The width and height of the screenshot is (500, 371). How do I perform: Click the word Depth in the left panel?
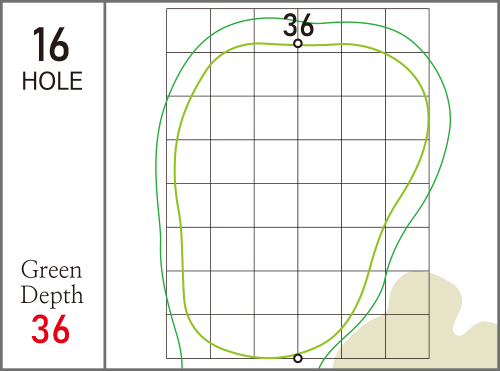[52, 295]
